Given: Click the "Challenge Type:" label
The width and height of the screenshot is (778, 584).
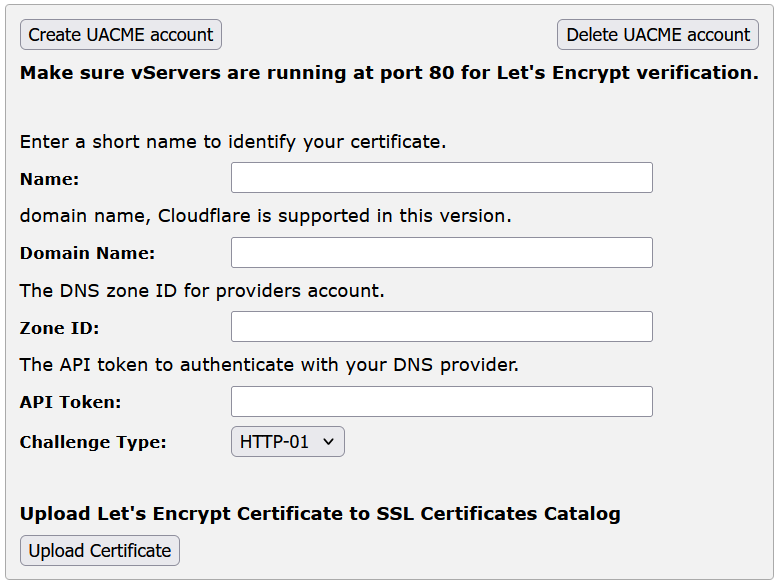Looking at the screenshot, I should point(93,442).
